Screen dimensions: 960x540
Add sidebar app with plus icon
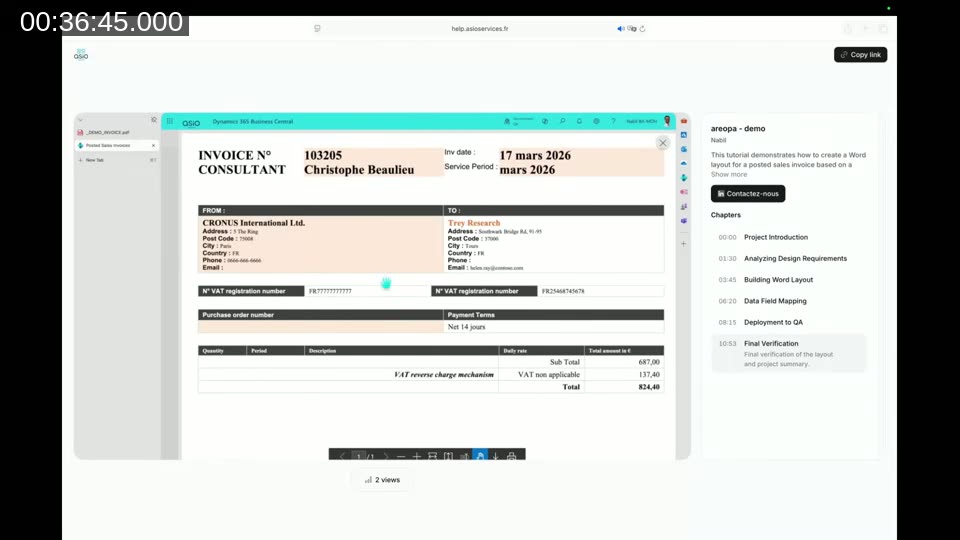click(684, 244)
